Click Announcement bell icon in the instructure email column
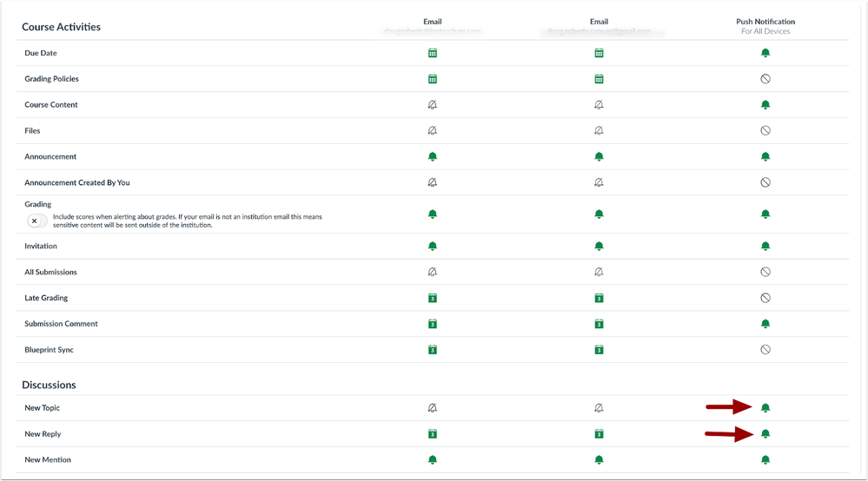Image resolution: width=868 pixels, height=481 pixels. (x=433, y=157)
